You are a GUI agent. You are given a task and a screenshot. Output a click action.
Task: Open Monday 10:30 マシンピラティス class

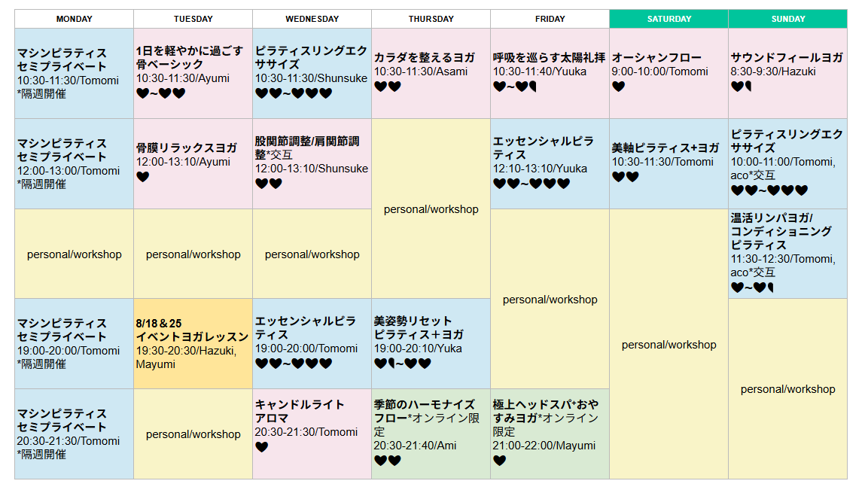click(75, 73)
